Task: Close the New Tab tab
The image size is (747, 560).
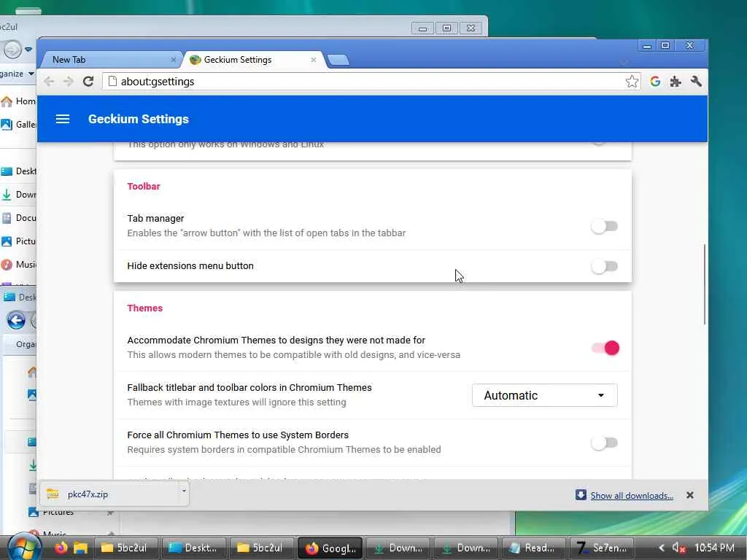Action: tap(174, 60)
